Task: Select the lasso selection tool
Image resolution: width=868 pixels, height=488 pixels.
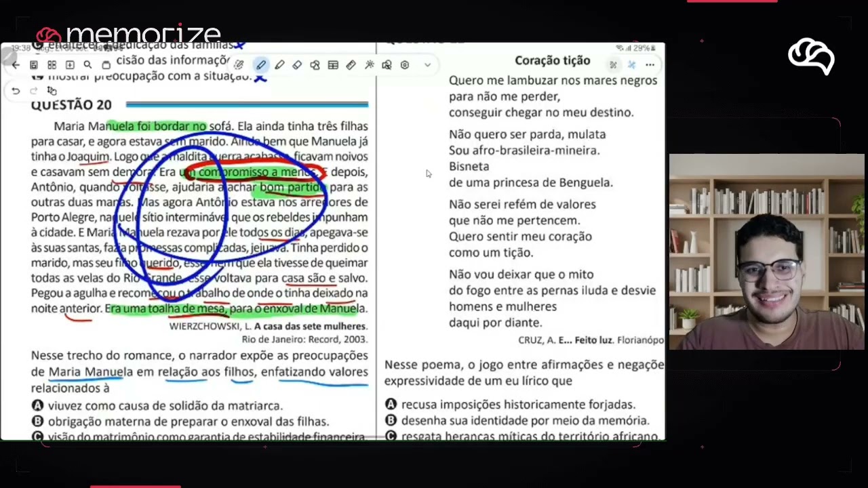Action: click(x=315, y=65)
